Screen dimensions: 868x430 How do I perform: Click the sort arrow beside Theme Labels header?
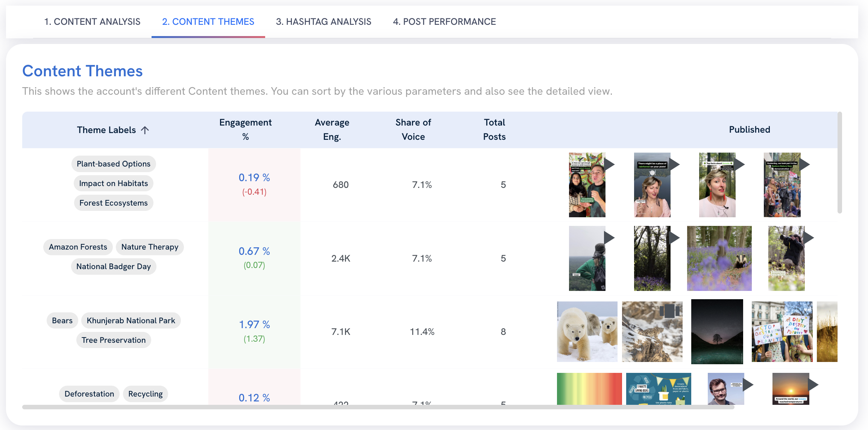[x=146, y=130]
